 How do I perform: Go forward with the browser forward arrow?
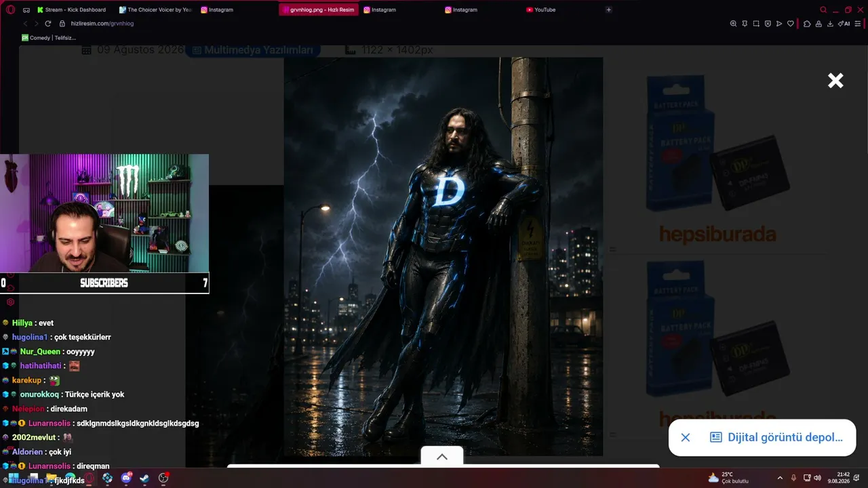[37, 24]
